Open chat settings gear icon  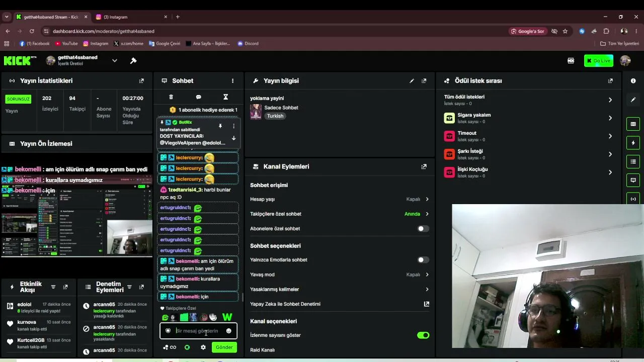coord(203,347)
